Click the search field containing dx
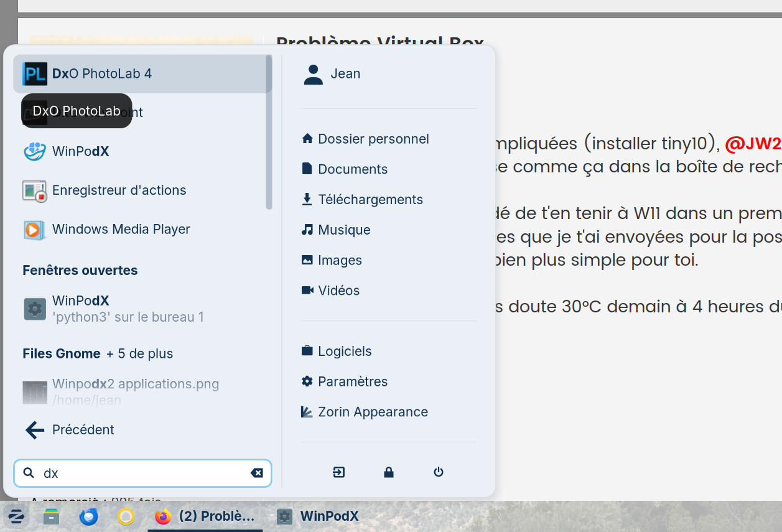 pos(143,473)
